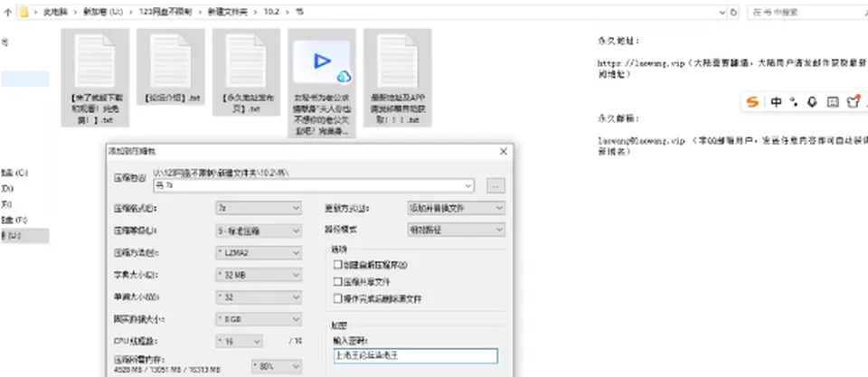The height and width of the screenshot is (377, 868).
Task: Click the Explorer search box
Action: point(807,12)
